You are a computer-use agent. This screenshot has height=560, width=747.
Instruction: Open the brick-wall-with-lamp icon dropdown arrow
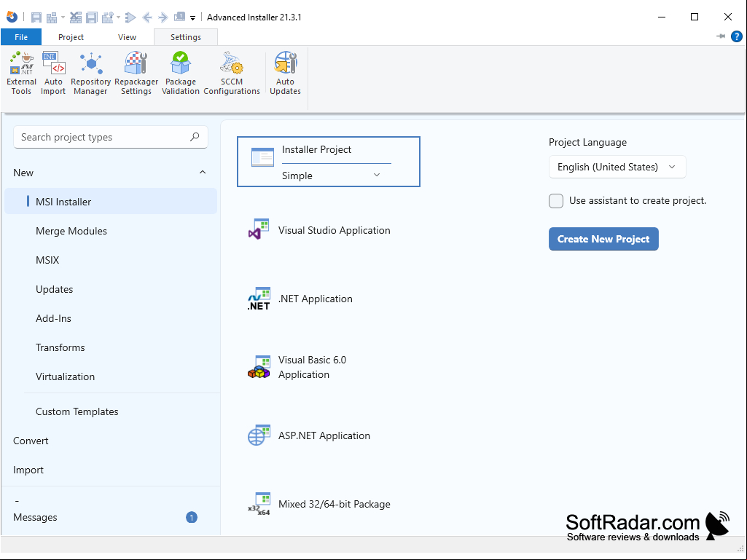118,17
